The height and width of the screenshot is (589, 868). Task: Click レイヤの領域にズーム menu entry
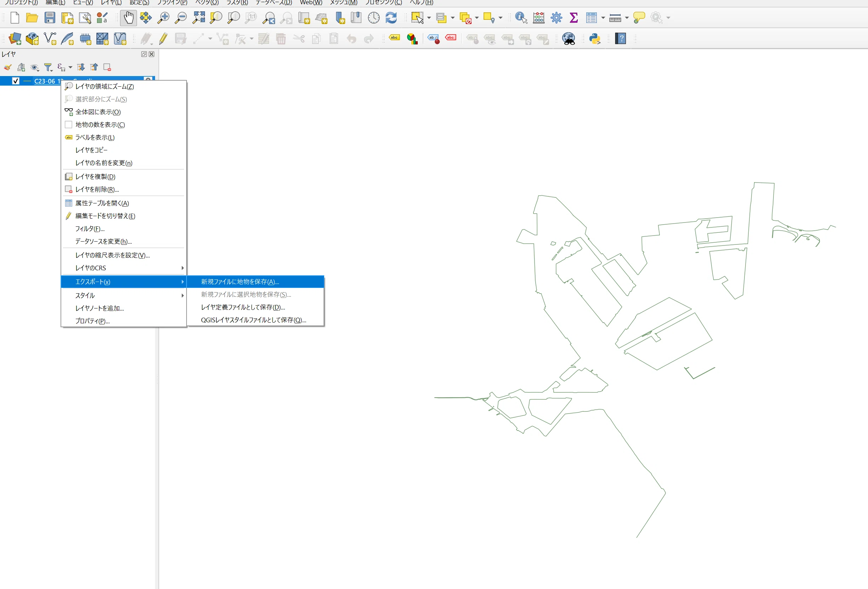(124, 86)
